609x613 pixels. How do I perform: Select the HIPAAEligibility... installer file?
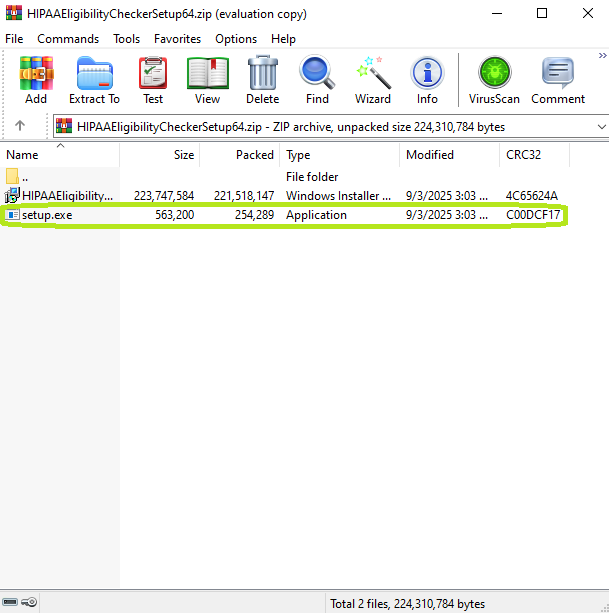pyautogui.click(x=285, y=195)
